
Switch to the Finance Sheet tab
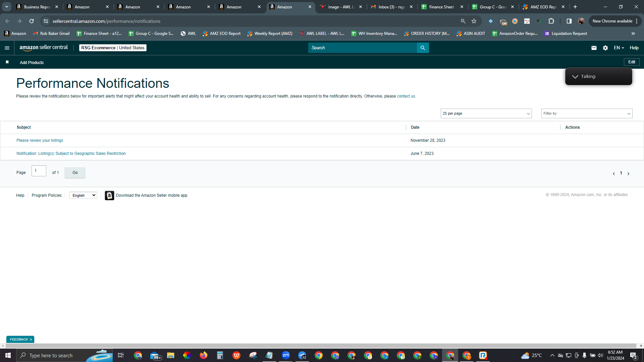coord(442,7)
